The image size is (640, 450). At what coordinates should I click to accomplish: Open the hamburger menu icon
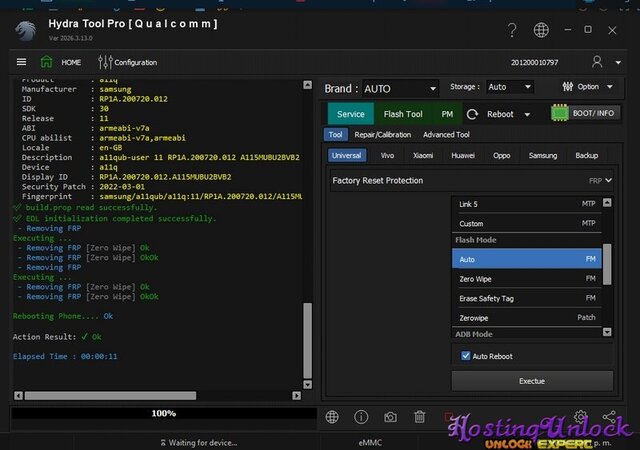(x=22, y=62)
